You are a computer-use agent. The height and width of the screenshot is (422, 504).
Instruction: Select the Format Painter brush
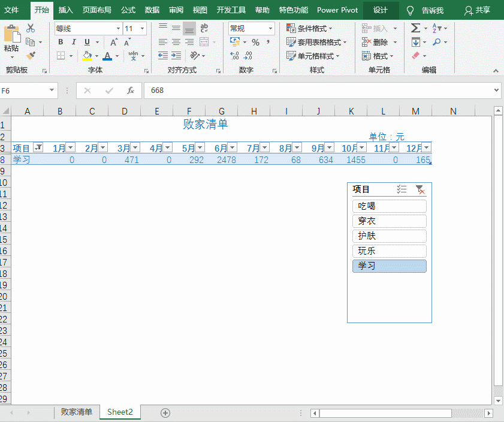coord(31,56)
